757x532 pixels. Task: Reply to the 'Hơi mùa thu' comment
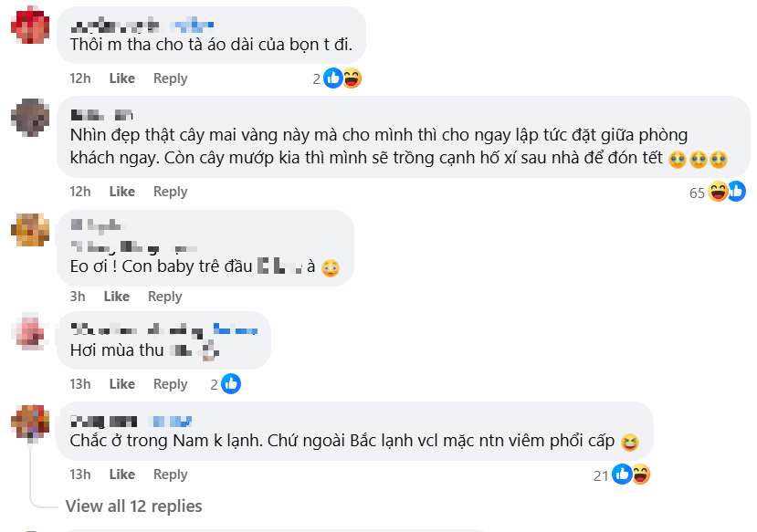tap(170, 384)
